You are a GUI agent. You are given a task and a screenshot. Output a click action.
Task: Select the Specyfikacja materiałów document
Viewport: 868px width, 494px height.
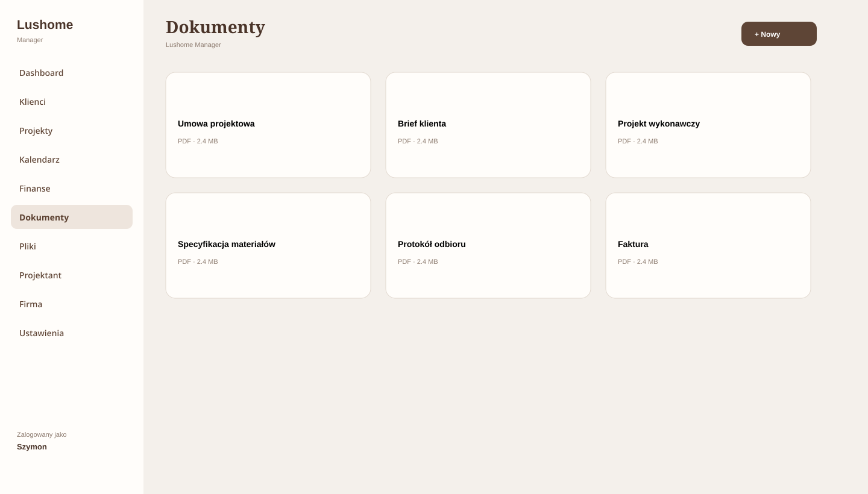click(268, 246)
